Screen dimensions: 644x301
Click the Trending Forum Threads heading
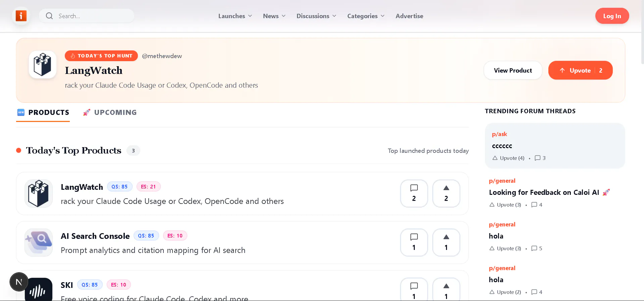[x=530, y=111]
